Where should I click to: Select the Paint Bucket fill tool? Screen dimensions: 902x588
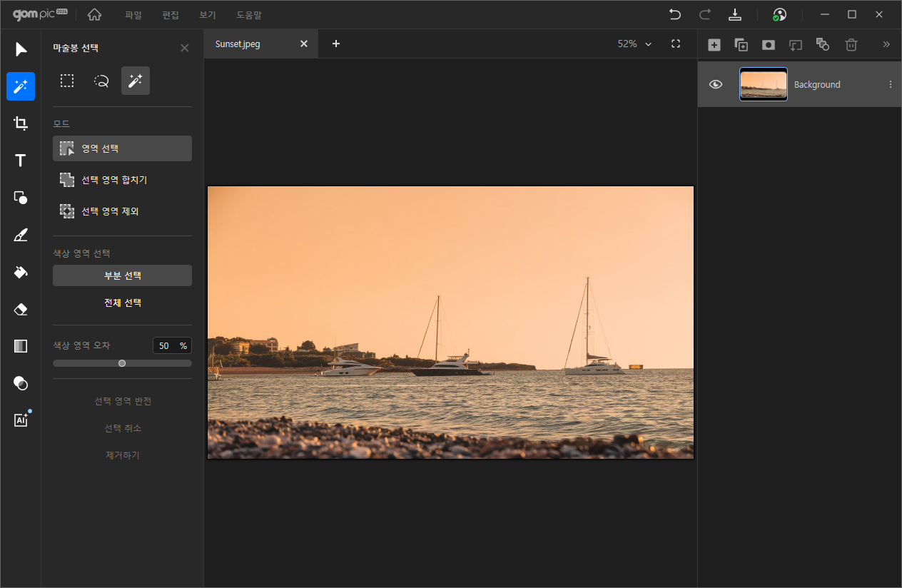tap(21, 272)
